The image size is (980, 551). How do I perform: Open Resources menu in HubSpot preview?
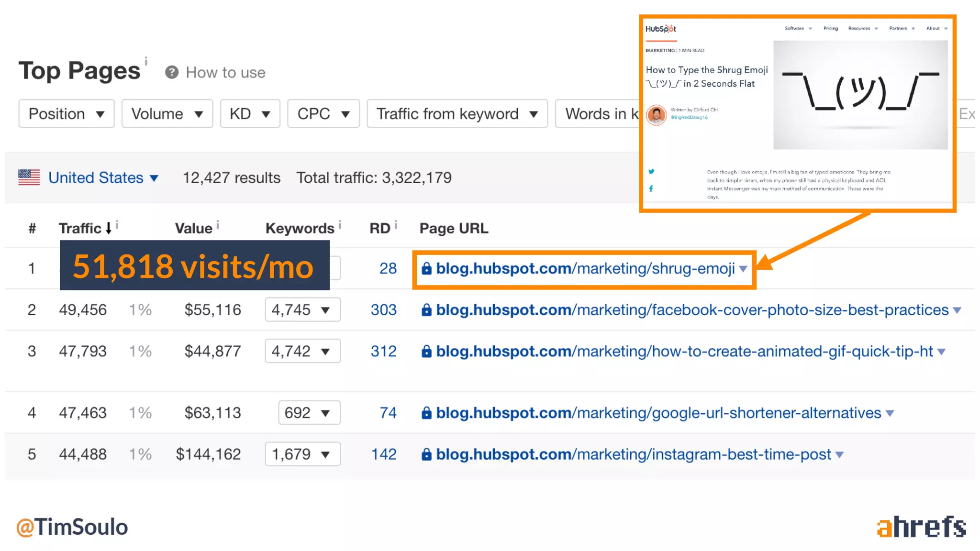(x=863, y=28)
